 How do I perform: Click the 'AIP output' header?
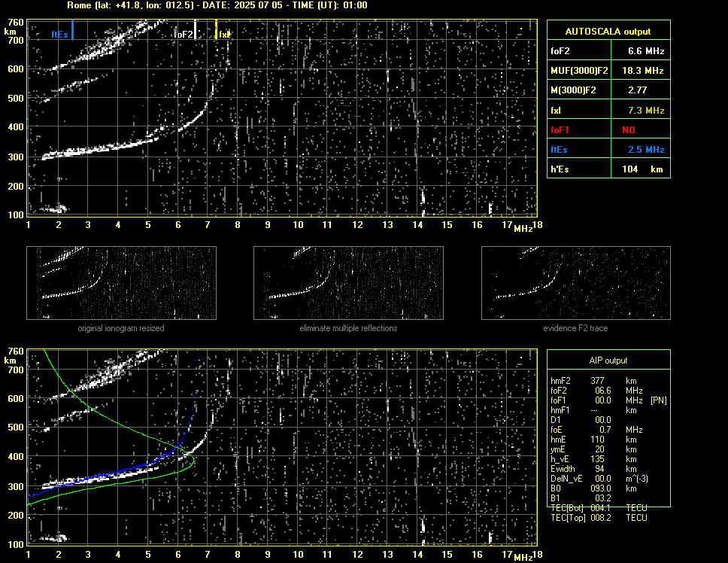608,361
